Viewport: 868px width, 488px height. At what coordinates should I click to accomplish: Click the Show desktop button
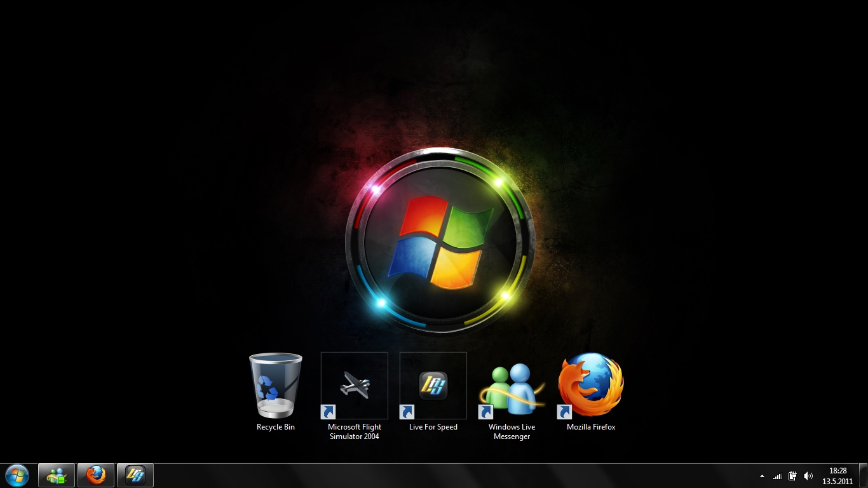tap(864, 476)
